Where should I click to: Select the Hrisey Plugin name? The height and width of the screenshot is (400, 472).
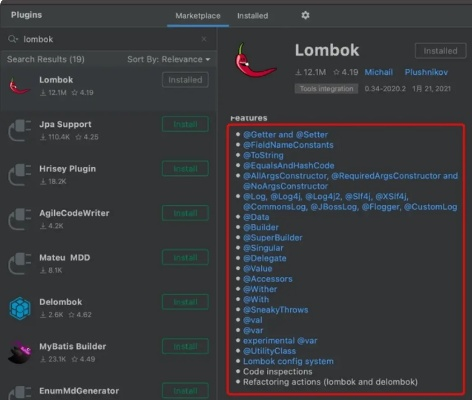[67, 169]
